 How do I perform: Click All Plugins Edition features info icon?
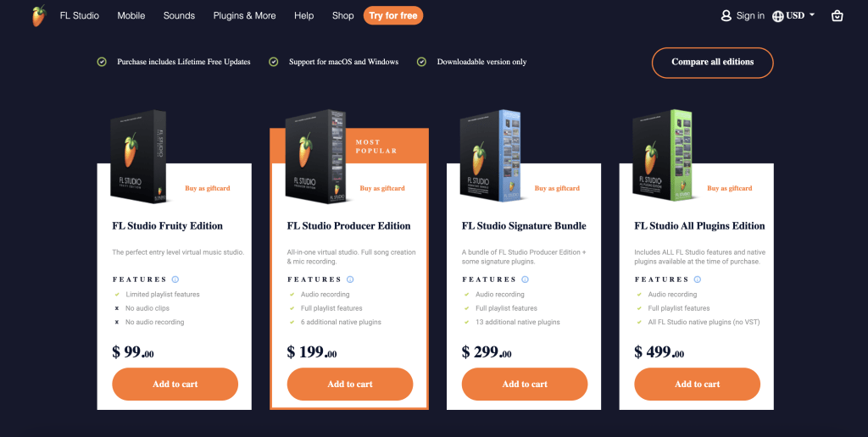pos(698,279)
